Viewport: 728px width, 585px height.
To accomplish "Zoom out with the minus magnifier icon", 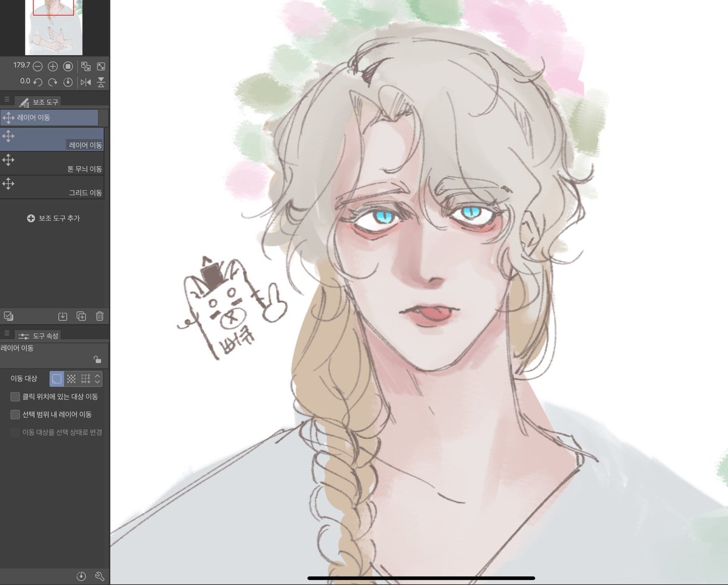I will click(x=38, y=66).
